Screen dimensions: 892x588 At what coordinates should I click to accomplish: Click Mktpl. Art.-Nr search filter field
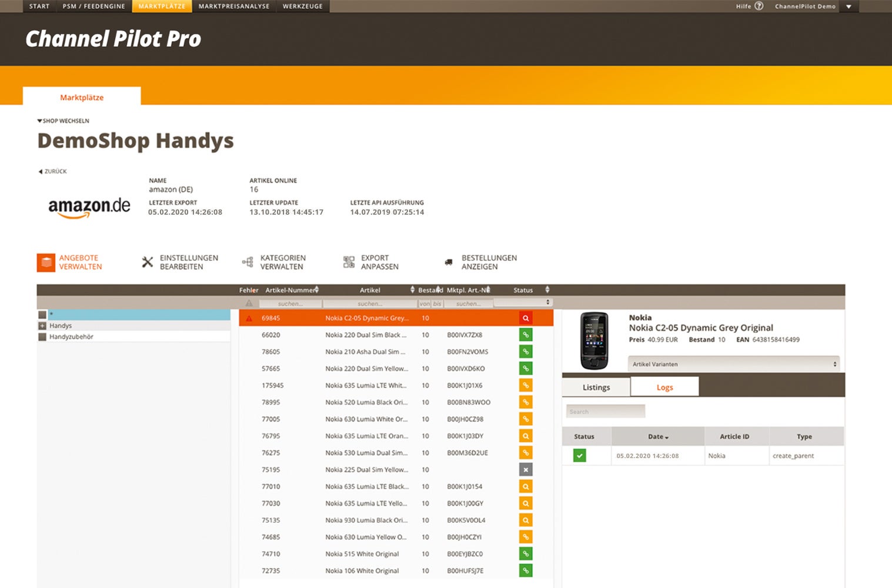(x=468, y=303)
